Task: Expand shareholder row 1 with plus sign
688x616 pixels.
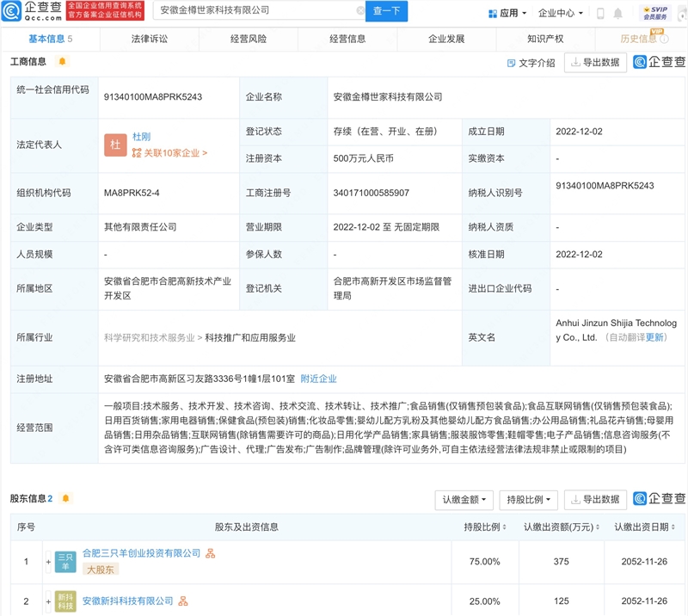Action: coord(48,562)
